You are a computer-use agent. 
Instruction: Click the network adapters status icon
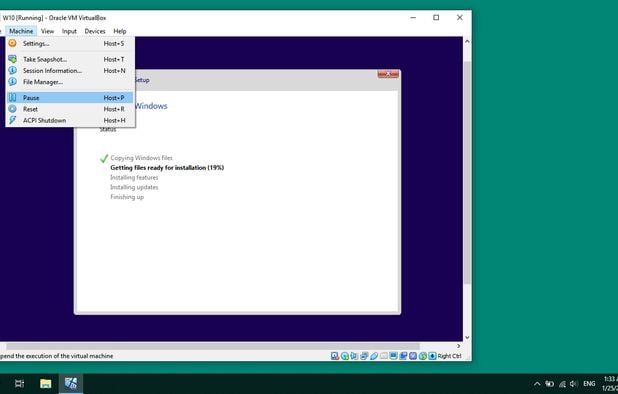[364, 356]
